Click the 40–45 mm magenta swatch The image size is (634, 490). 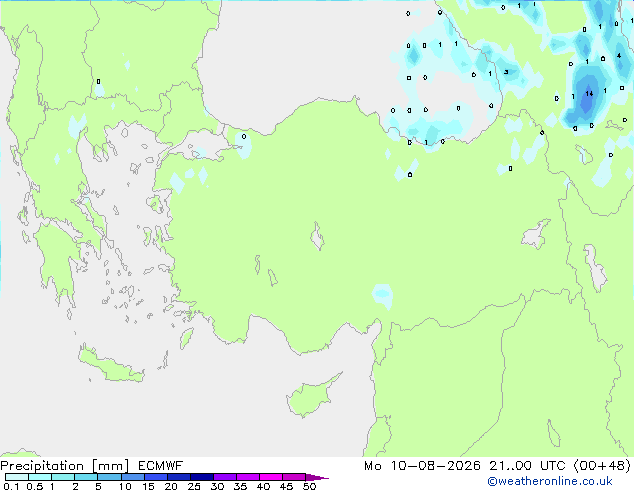coord(271,477)
